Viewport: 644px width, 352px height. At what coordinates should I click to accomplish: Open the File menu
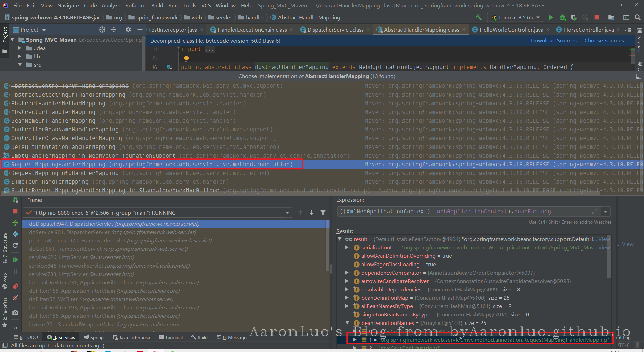(17, 5)
